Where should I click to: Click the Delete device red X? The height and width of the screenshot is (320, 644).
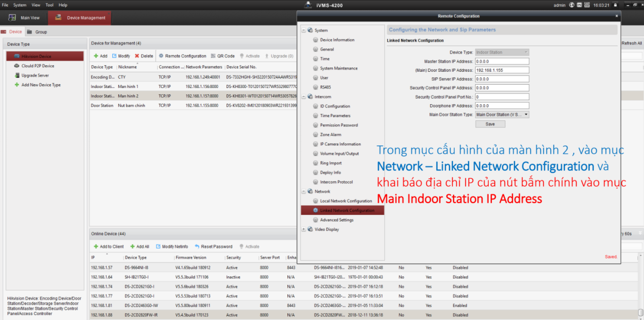click(137, 56)
